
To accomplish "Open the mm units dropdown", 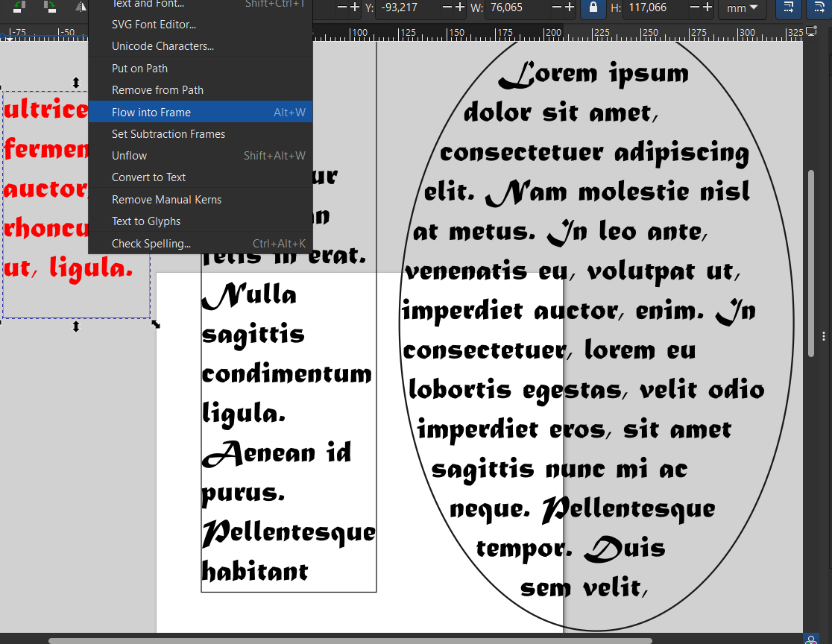I will (741, 8).
